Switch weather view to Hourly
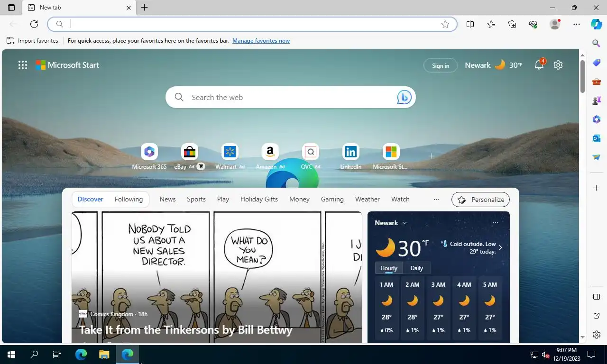Image resolution: width=607 pixels, height=364 pixels. tap(389, 268)
